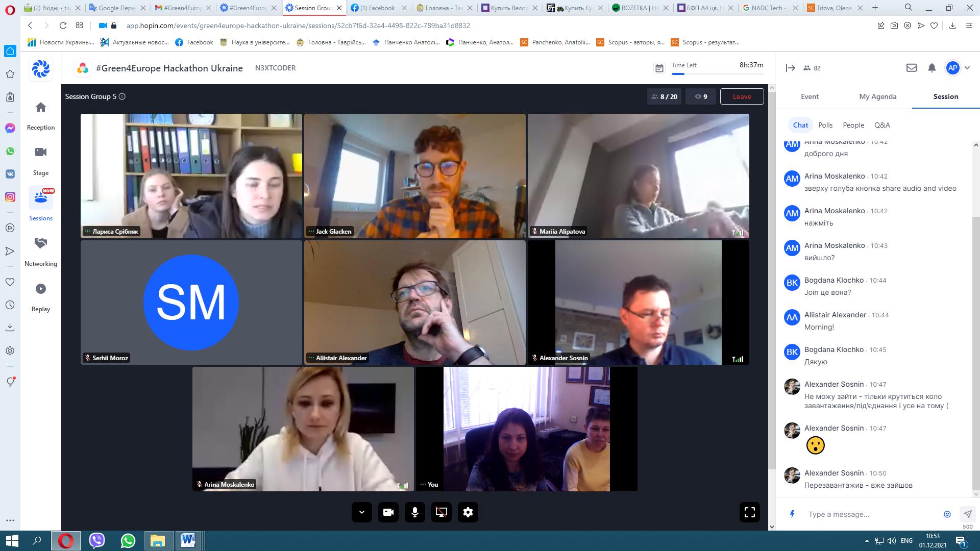Toggle screen sharing button
980x551 pixels.
click(x=442, y=512)
